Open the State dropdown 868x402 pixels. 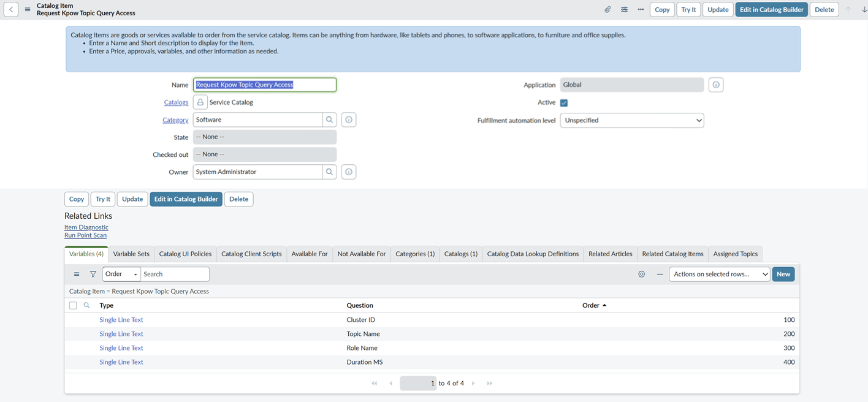click(x=265, y=137)
